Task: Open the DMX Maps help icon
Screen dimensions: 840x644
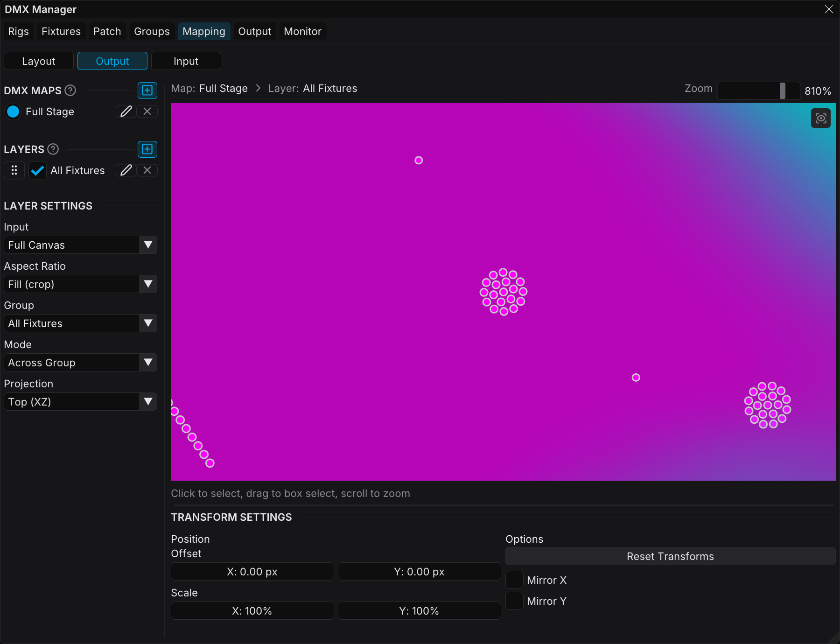Action: 70,91
